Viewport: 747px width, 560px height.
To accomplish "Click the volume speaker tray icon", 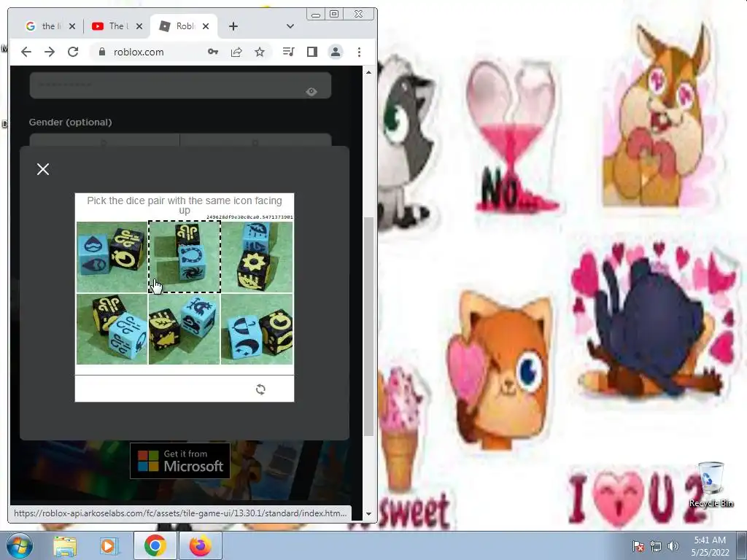I will (673, 546).
